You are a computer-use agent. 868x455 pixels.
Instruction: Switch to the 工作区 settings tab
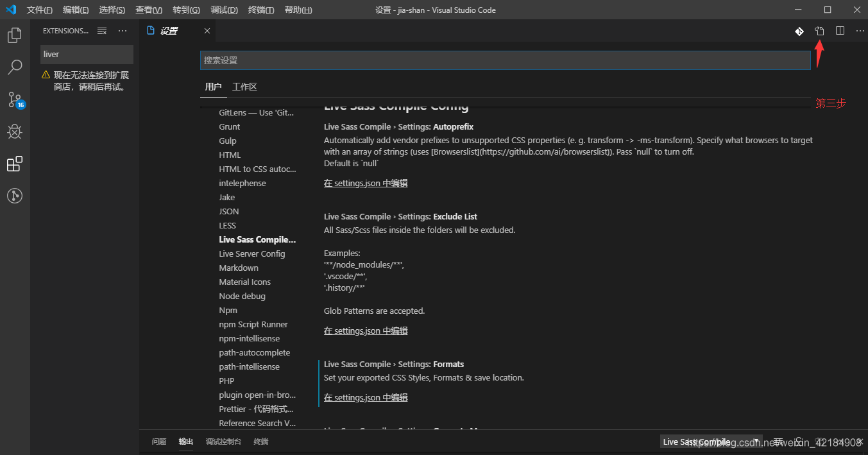coord(244,87)
